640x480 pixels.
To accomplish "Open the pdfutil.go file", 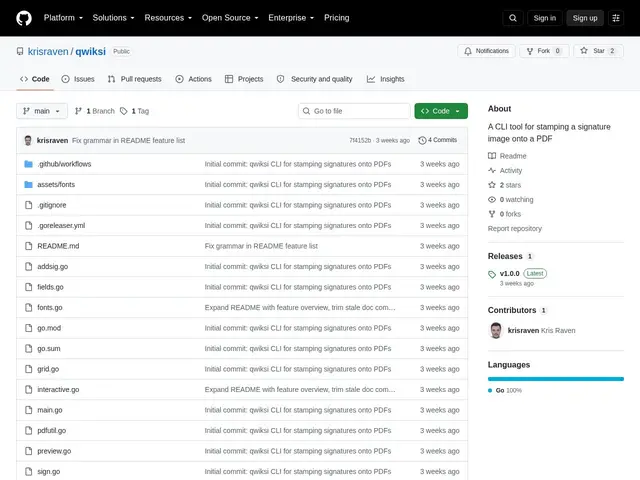I will click(x=51, y=431).
